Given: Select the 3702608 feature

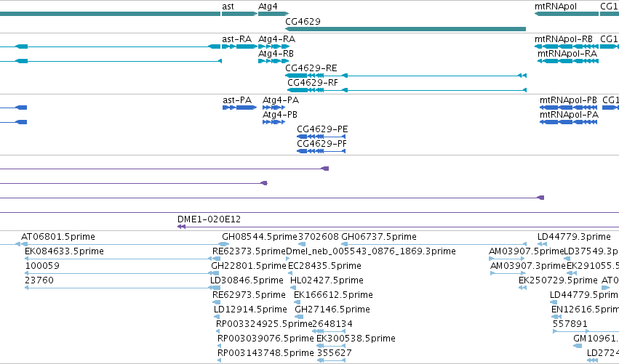Looking at the screenshot, I should click(x=302, y=244).
